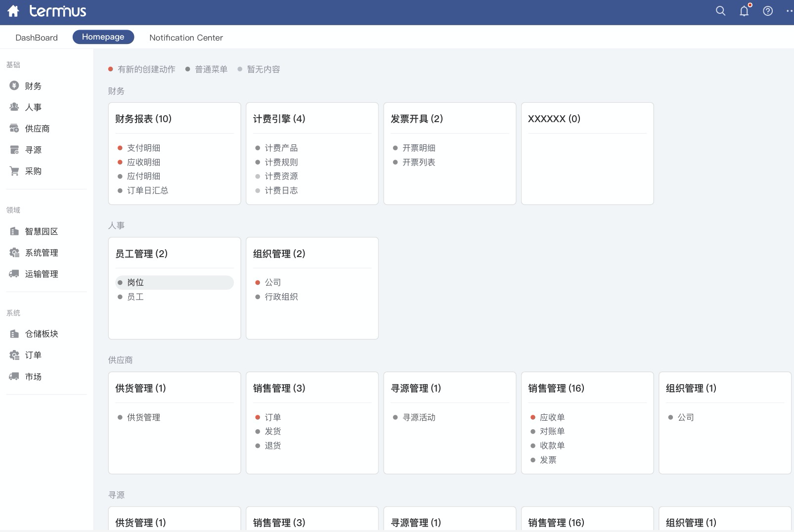Image resolution: width=794 pixels, height=532 pixels.
Task: Click the 寻源 sidebar icon
Action: click(14, 149)
